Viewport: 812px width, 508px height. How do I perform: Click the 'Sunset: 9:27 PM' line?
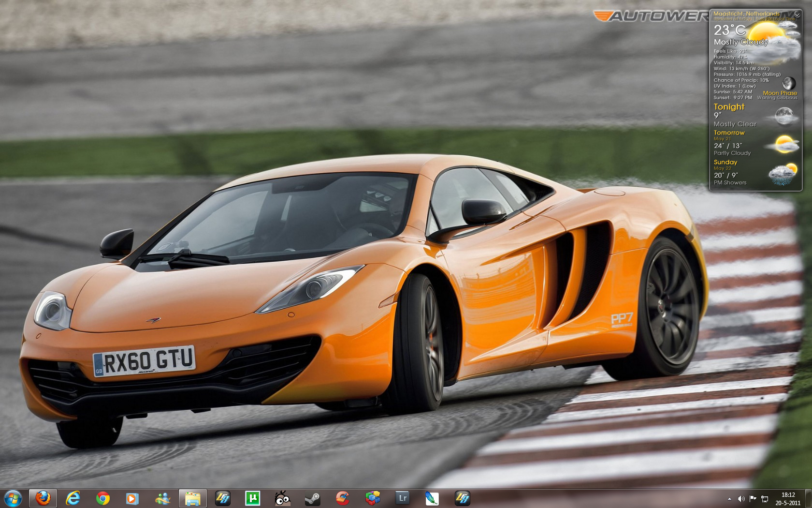point(733,98)
